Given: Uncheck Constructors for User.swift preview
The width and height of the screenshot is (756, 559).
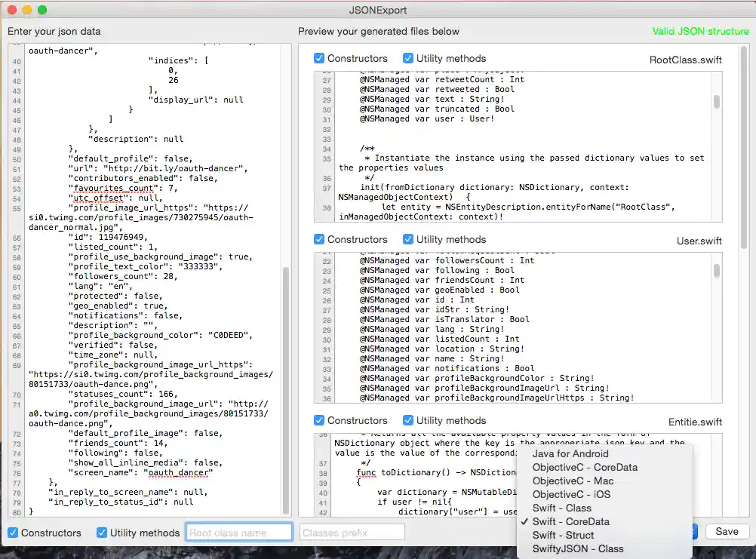Looking at the screenshot, I should pos(320,239).
